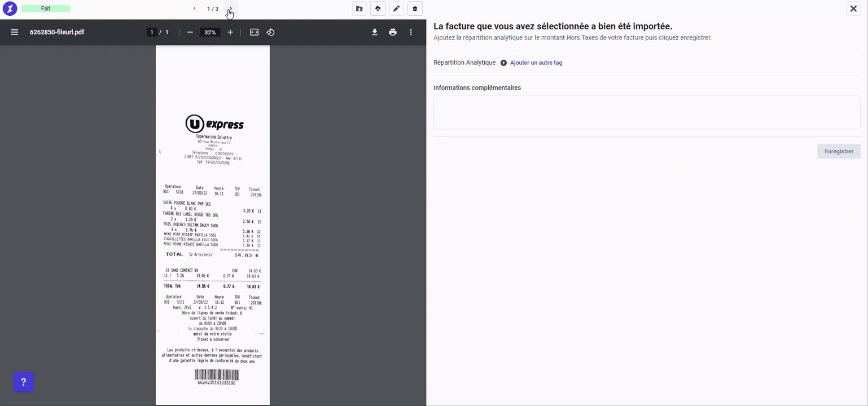Go to the previous invoice document
The height and width of the screenshot is (406, 868).
[x=195, y=9]
